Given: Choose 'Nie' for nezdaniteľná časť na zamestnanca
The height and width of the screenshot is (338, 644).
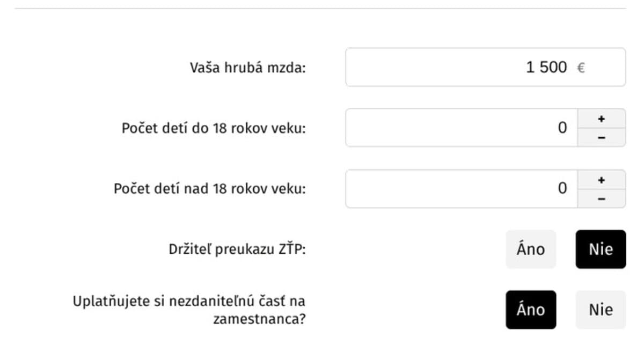Looking at the screenshot, I should pos(601,309).
